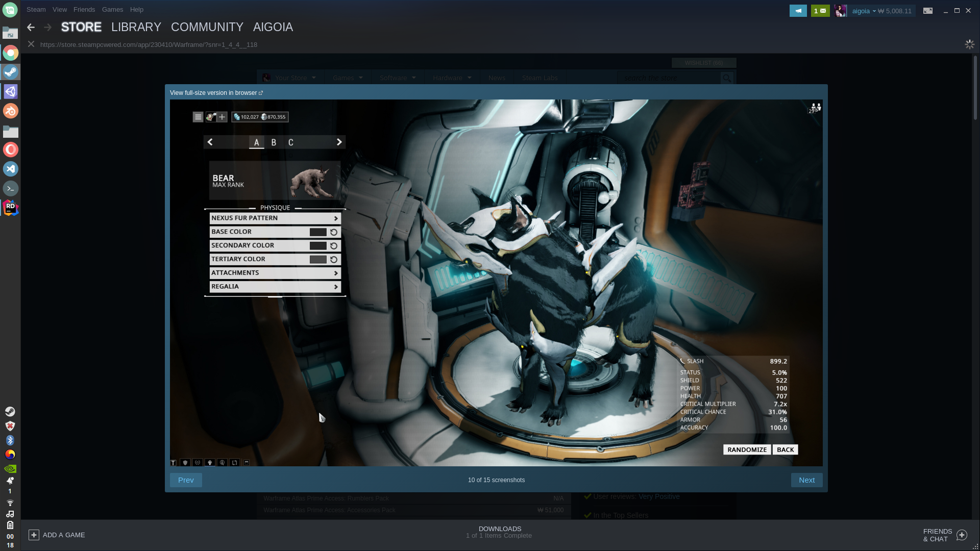Open the store News link

pyautogui.click(x=497, y=78)
